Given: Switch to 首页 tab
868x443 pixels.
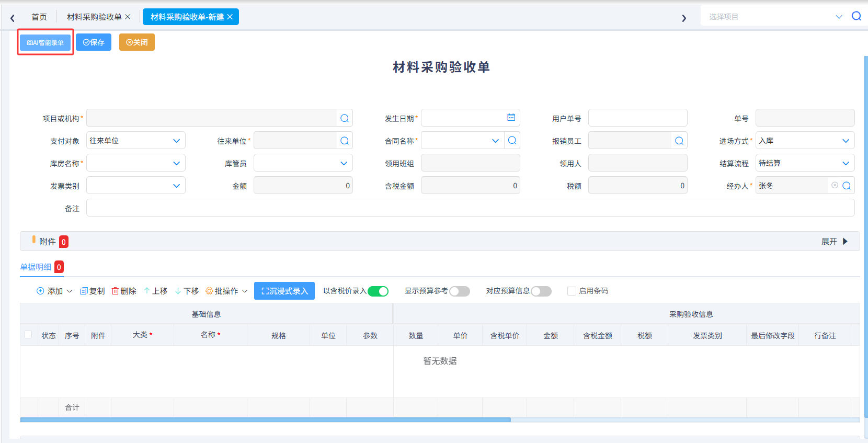Looking at the screenshot, I should (x=39, y=17).
